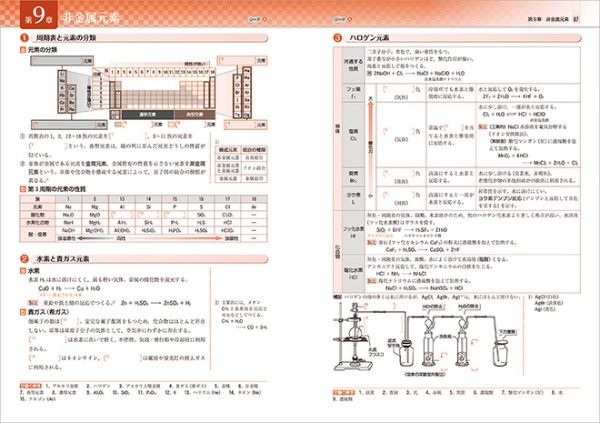The height and width of the screenshot is (423, 600).
Task: Click the 臭素 row header in halogen table
Action: point(353,177)
